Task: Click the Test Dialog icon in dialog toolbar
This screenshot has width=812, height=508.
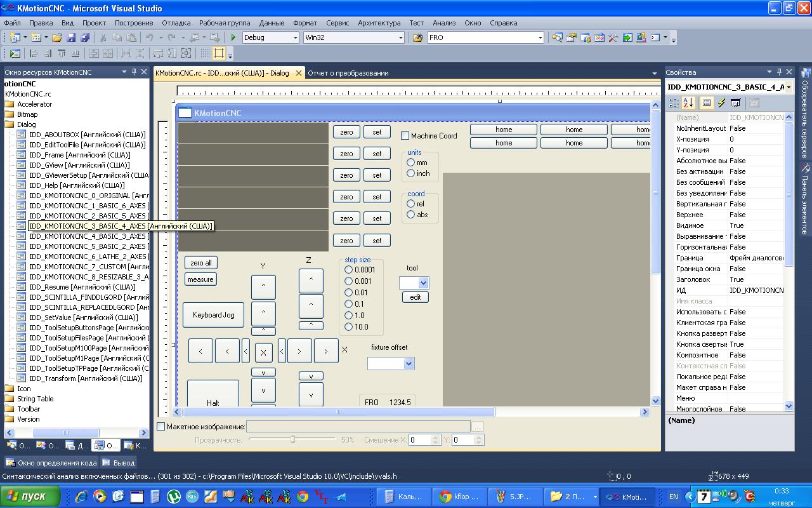Action: click(x=15, y=53)
